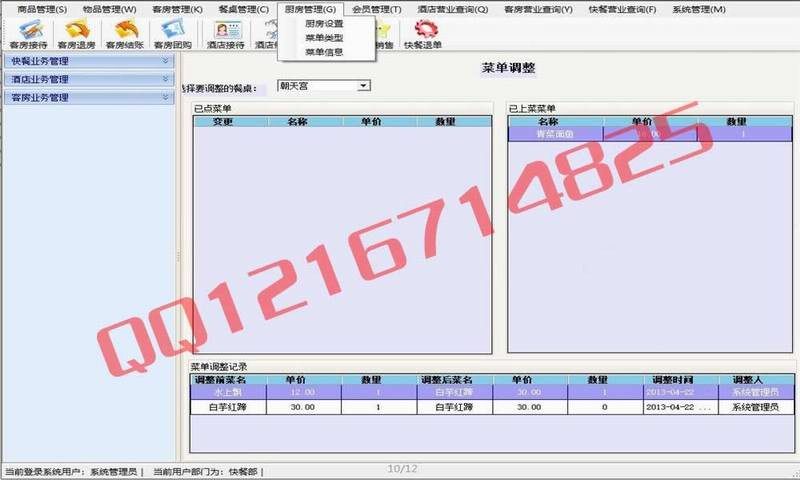Open the 客房团购 toolbar icon
Image resolution: width=800 pixels, height=480 pixels.
(x=172, y=34)
